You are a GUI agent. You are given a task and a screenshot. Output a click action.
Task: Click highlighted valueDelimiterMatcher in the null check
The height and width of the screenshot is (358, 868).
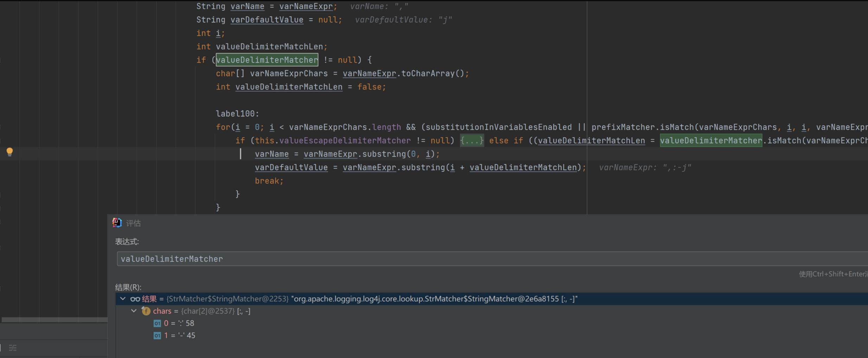267,60
